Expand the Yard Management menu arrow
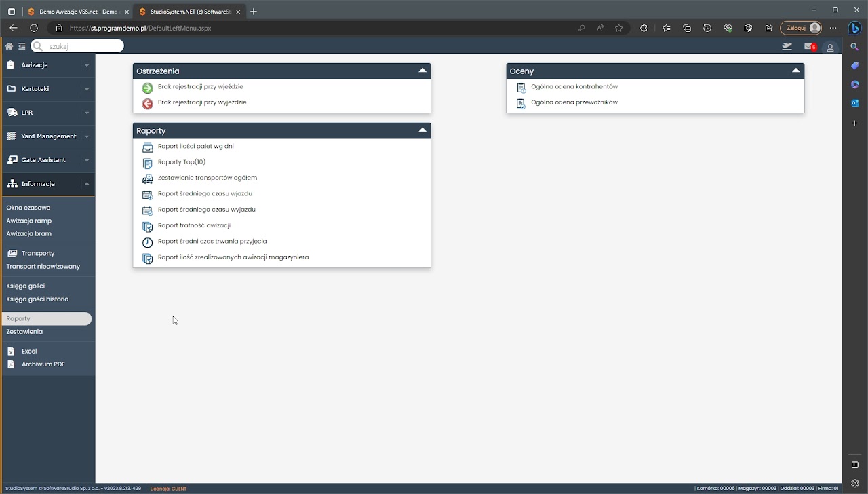 (x=86, y=136)
